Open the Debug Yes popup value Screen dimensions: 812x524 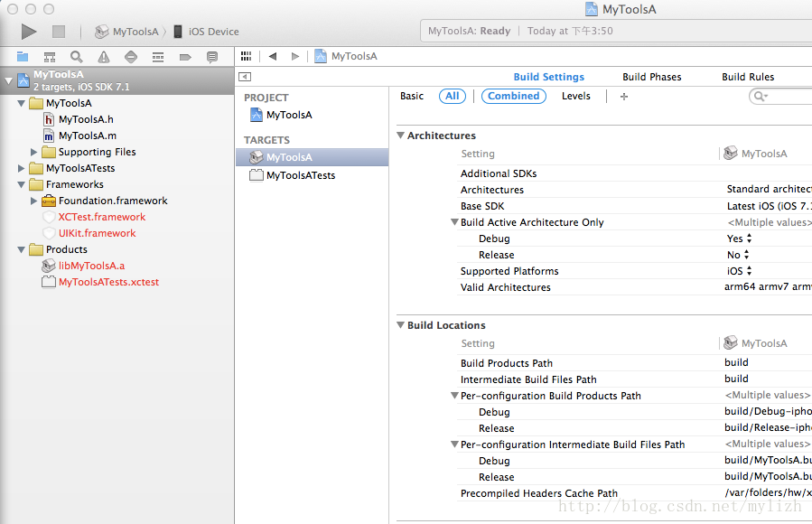(x=739, y=239)
